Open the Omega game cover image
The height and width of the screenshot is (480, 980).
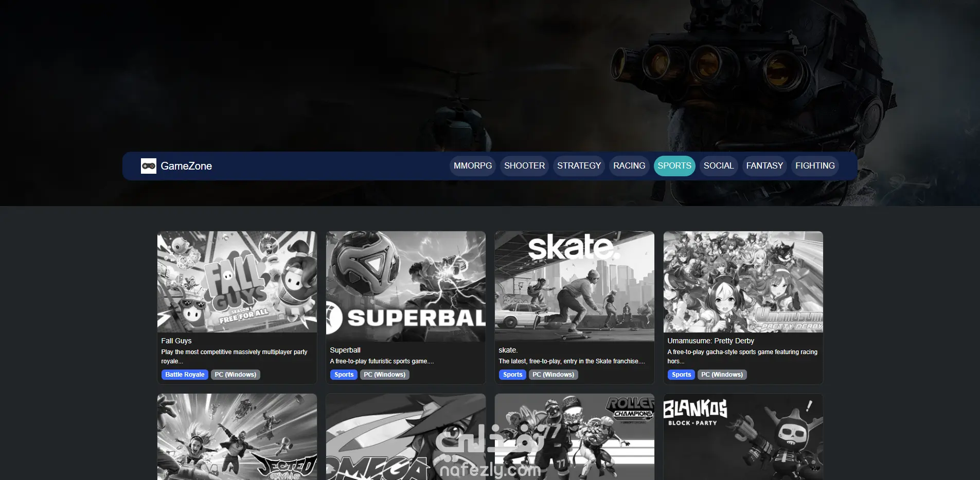[406, 437]
